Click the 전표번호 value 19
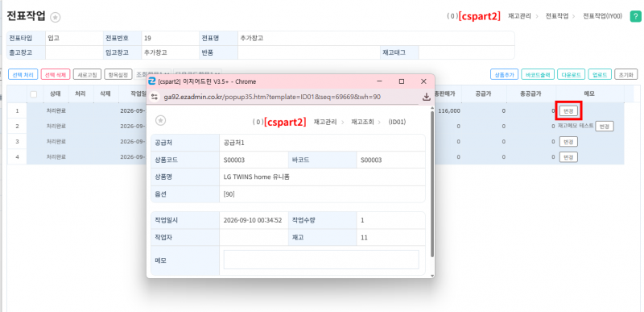This screenshot has width=644, height=312. click(147, 39)
